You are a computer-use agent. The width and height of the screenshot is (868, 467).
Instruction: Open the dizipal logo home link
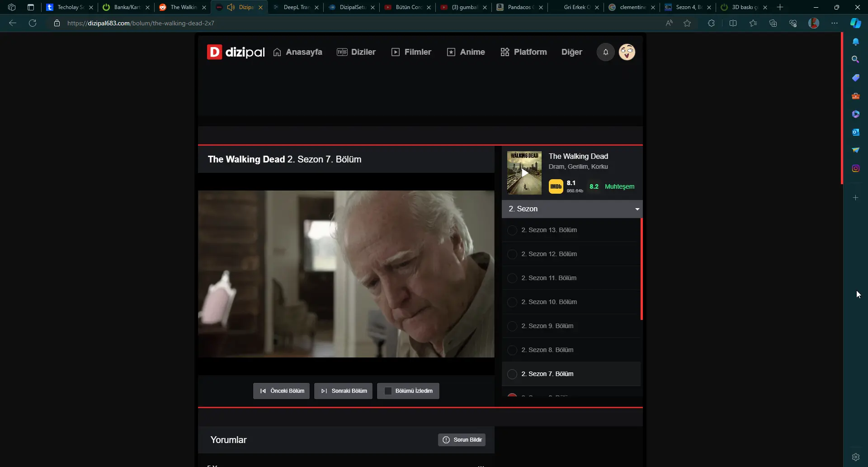pyautogui.click(x=236, y=52)
